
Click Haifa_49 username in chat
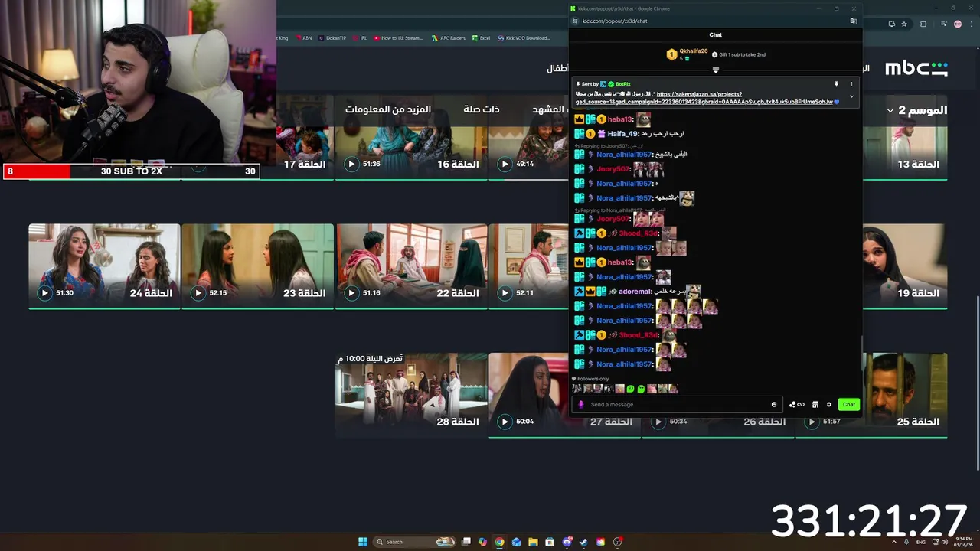(x=622, y=134)
